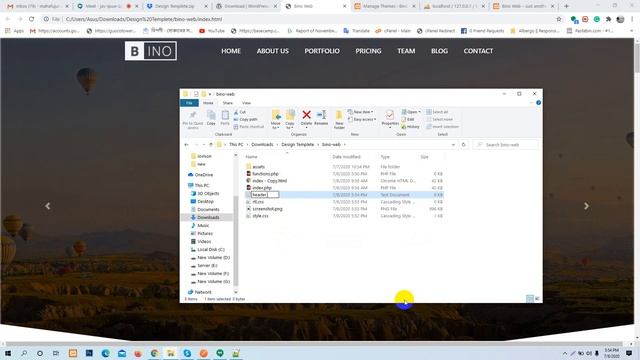Open a new Chrome tab with plus button
Image resolution: width=640 pixels, height=360 pixels.
tap(566, 6)
